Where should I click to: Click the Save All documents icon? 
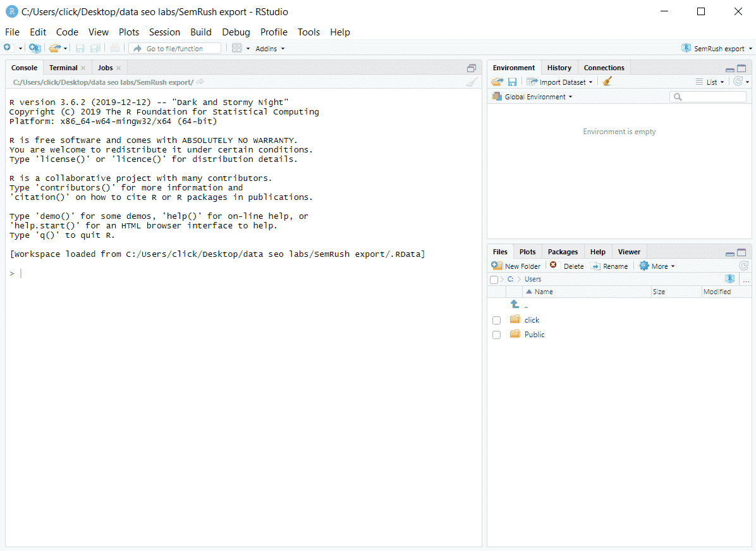click(95, 48)
